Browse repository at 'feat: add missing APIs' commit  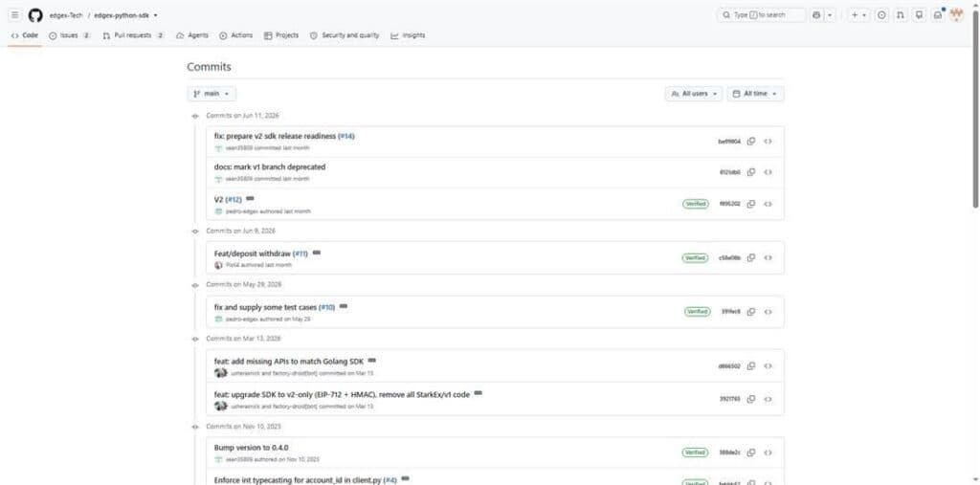click(768, 365)
